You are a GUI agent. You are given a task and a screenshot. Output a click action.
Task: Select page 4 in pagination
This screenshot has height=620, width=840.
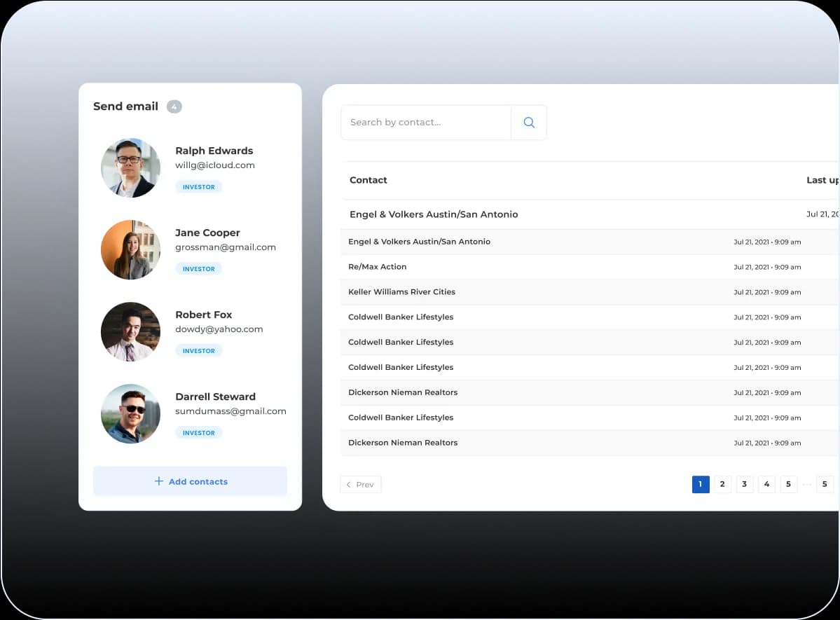pos(766,484)
